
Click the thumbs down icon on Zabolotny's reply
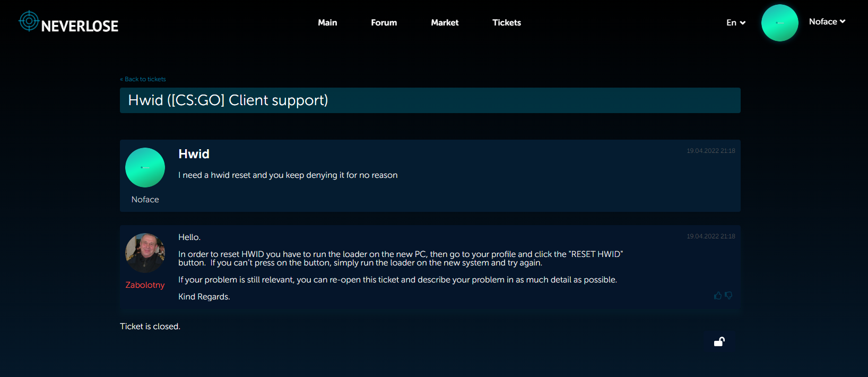[x=728, y=295]
